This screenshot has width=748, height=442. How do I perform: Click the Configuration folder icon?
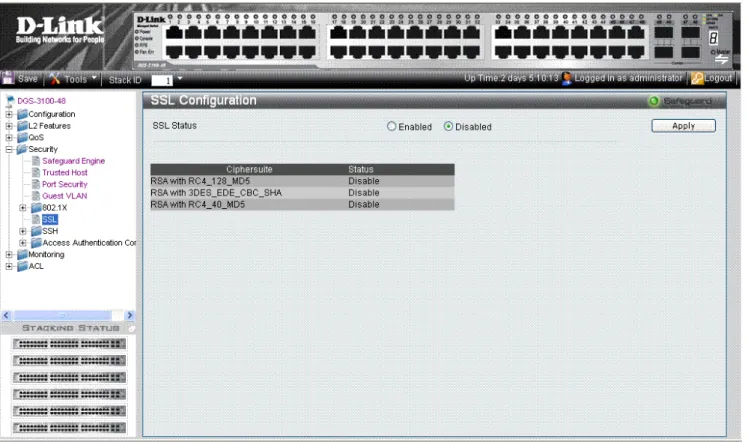pos(22,114)
